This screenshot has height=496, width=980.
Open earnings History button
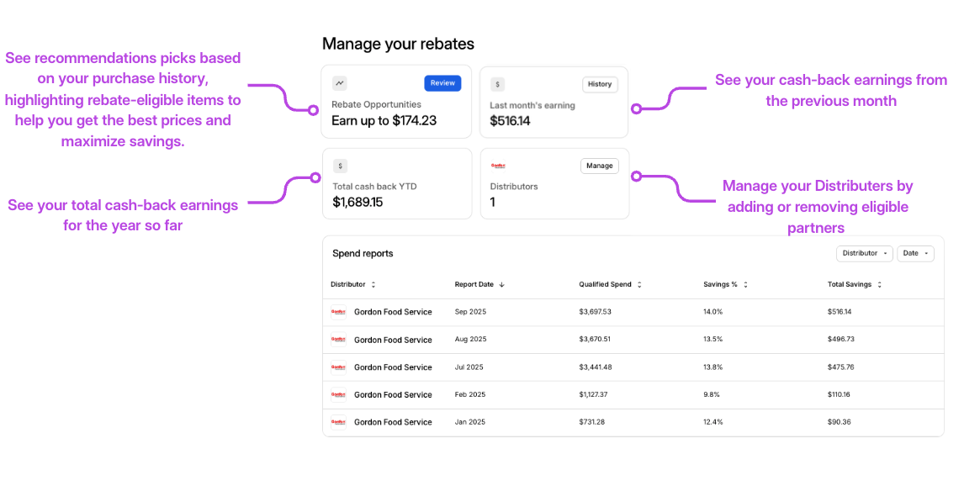point(600,84)
